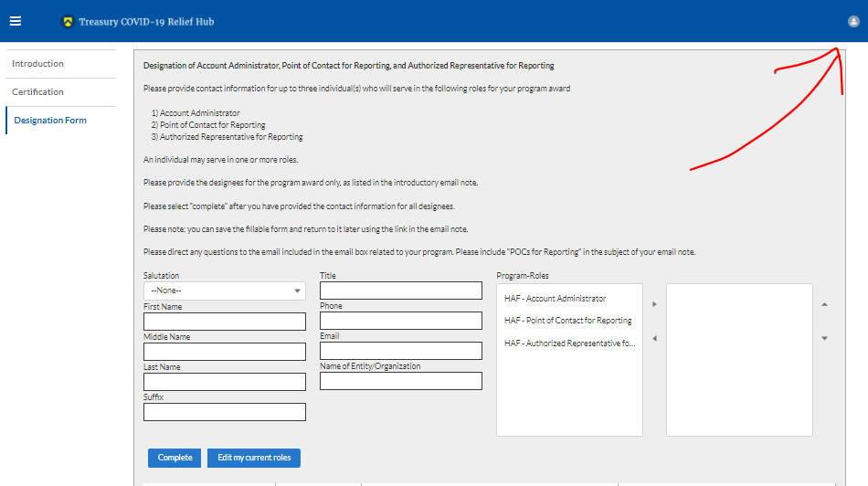Remove role with left arrow button
The width and height of the screenshot is (868, 486).
(653, 338)
